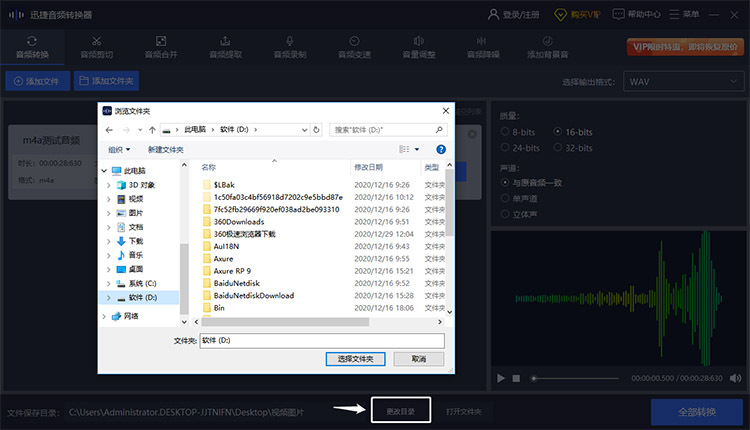Collapse the 此电脑 tree node

click(x=104, y=171)
